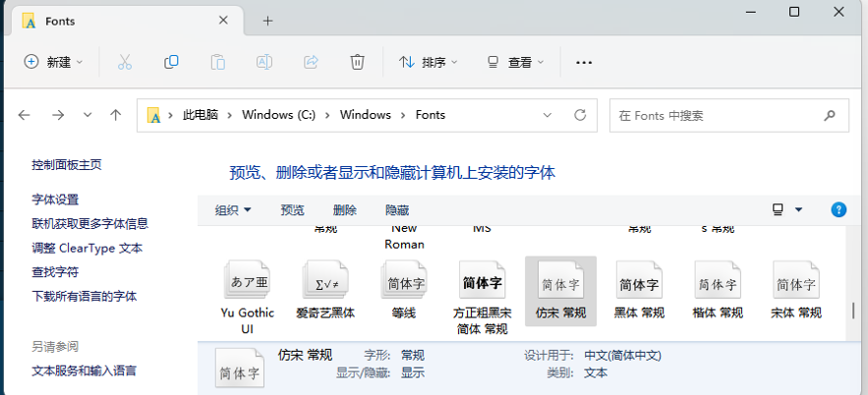
Task: Click Windows (C:) in address path
Action: click(x=278, y=115)
